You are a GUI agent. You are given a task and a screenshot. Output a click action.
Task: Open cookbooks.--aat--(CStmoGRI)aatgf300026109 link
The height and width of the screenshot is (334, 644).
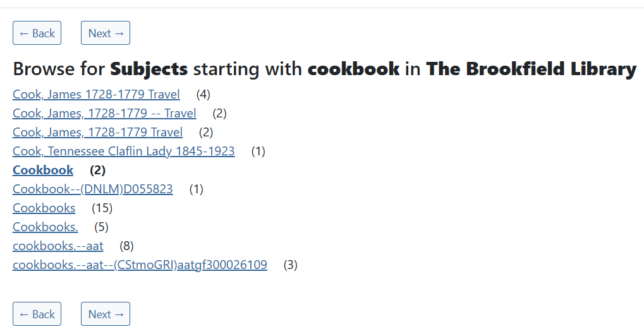pyautogui.click(x=140, y=265)
